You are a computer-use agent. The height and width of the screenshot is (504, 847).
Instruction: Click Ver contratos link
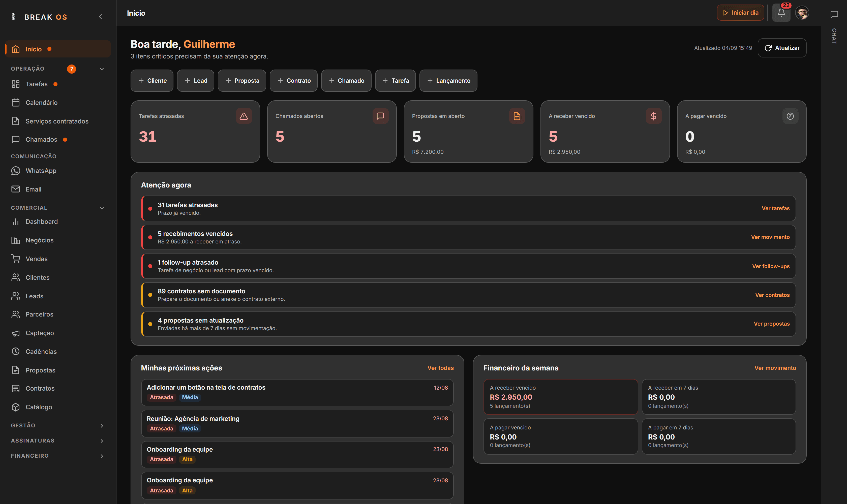[x=772, y=295]
